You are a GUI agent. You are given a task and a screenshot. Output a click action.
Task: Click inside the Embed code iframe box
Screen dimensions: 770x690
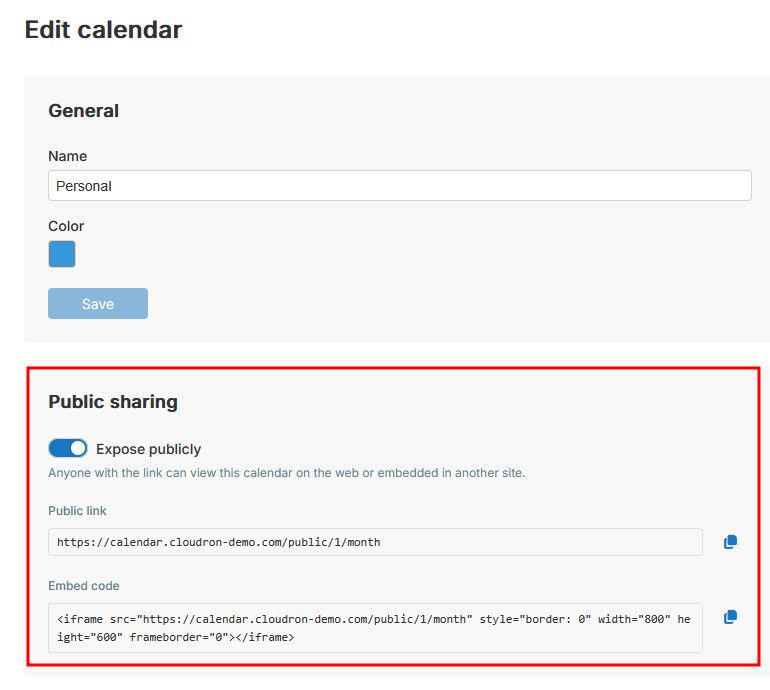click(x=375, y=628)
